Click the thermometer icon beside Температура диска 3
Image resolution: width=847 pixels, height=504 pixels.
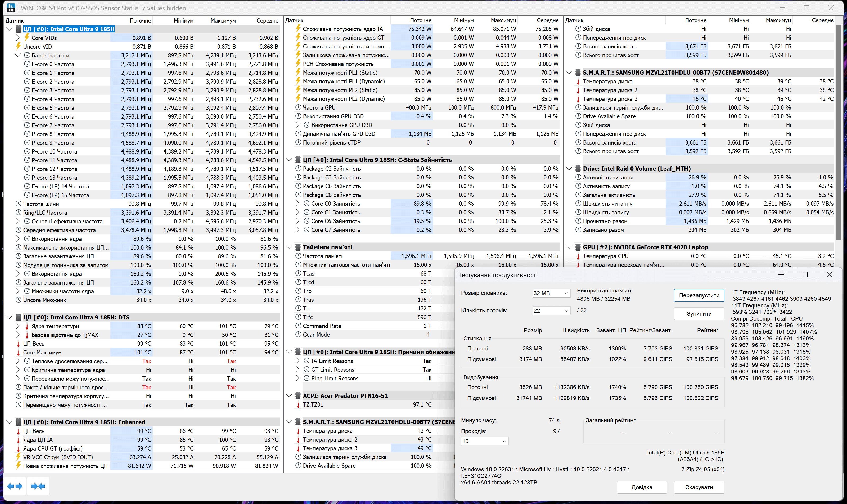pyautogui.click(x=578, y=98)
